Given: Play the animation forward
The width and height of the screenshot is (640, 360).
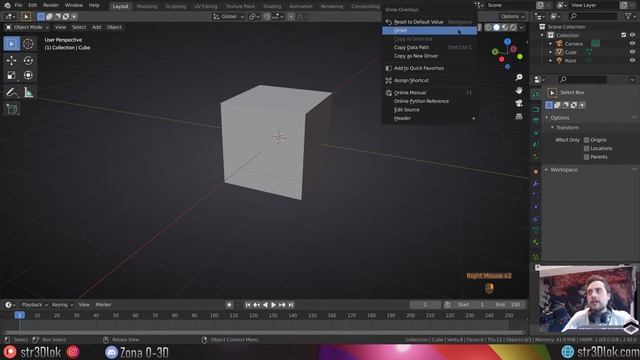Looking at the screenshot, I should coord(273,304).
